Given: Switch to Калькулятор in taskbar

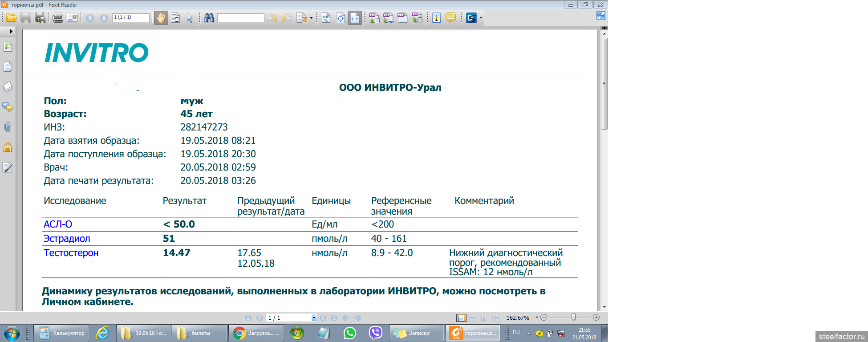Looking at the screenshot, I should [62, 333].
